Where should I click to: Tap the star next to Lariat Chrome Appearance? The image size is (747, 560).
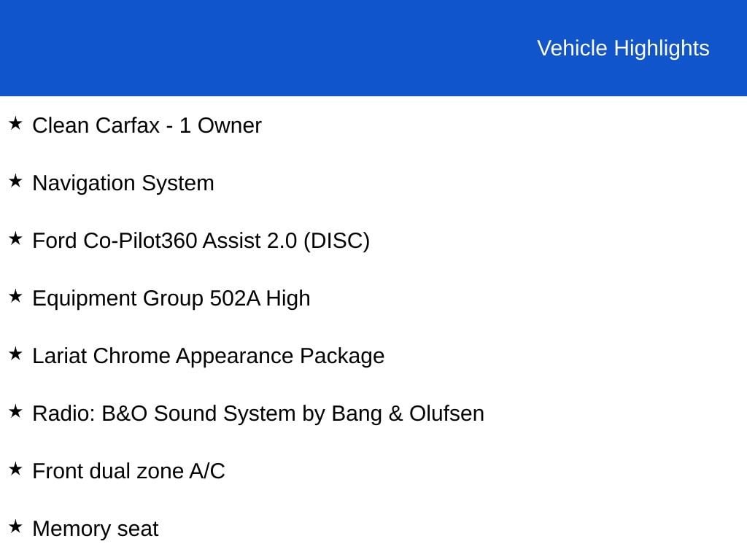[15, 354]
